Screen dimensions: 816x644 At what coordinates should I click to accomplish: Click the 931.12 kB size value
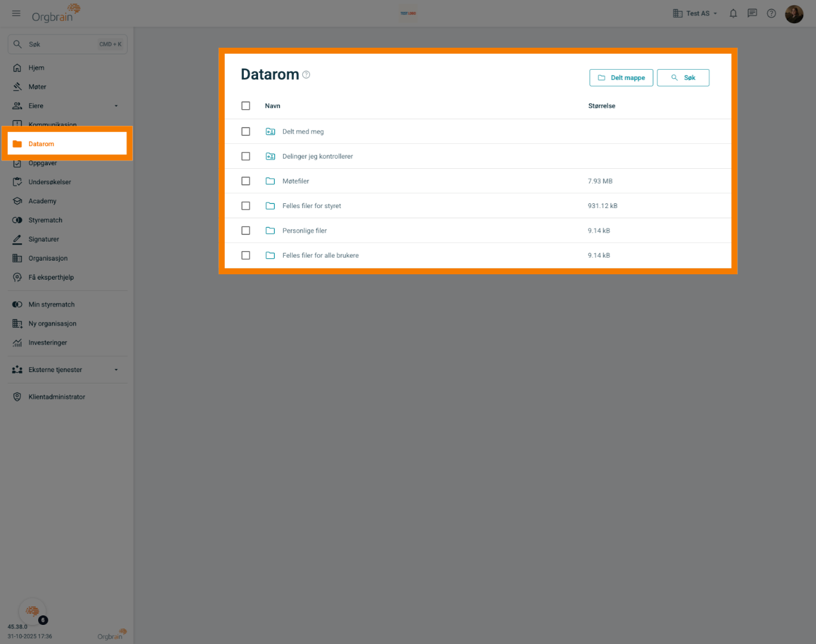point(603,206)
